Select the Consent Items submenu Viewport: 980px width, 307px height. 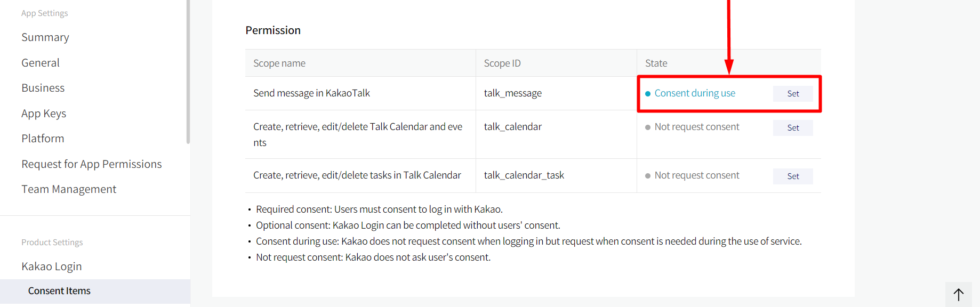(59, 291)
